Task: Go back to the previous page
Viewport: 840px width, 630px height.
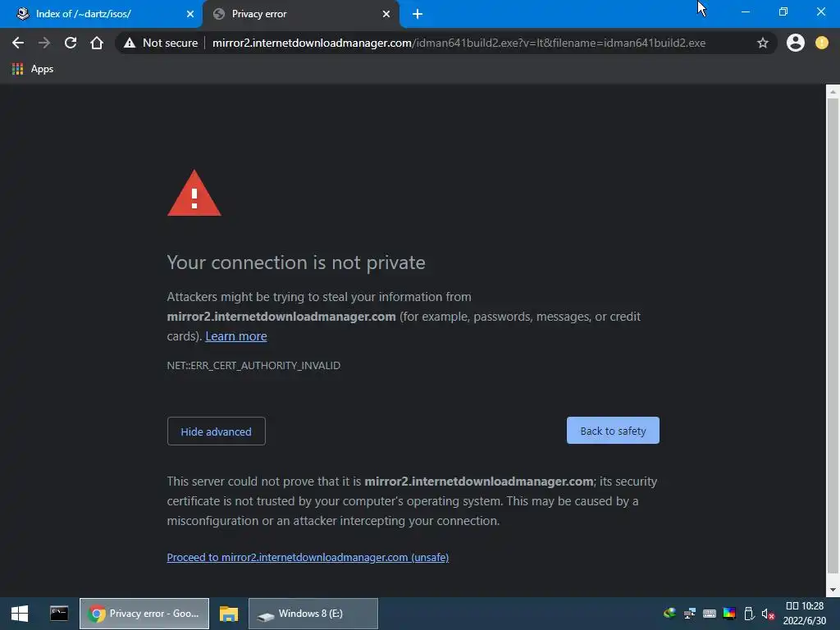Action: click(18, 43)
